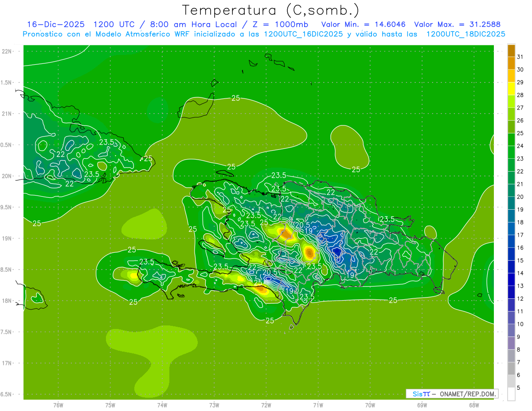
Task: Click the '73W' longitude axis label
Action: [214, 405]
